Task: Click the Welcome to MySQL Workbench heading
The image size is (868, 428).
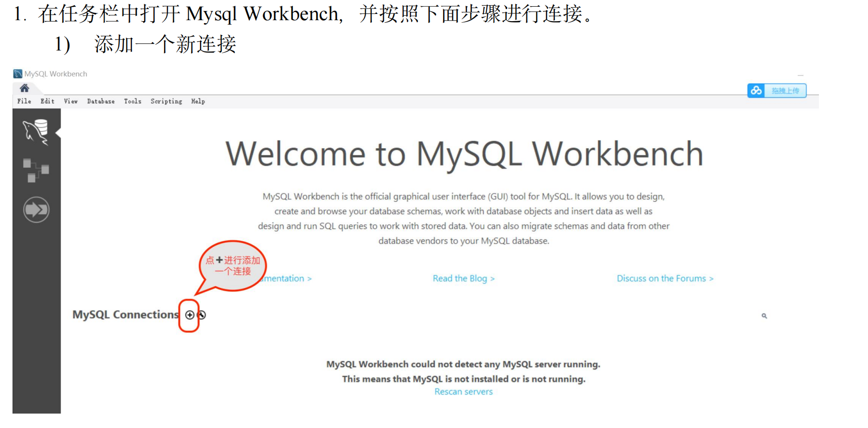Action: click(x=464, y=154)
